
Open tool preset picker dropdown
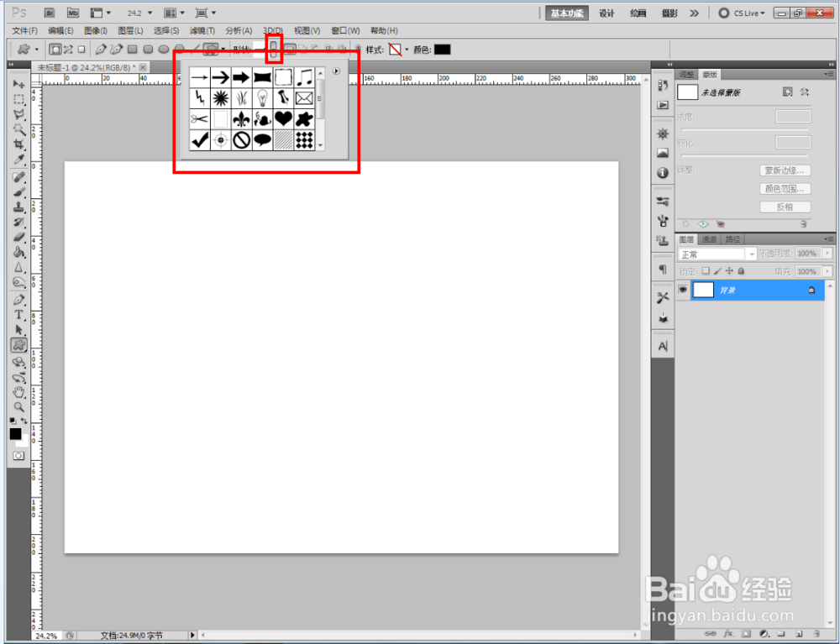(x=36, y=50)
